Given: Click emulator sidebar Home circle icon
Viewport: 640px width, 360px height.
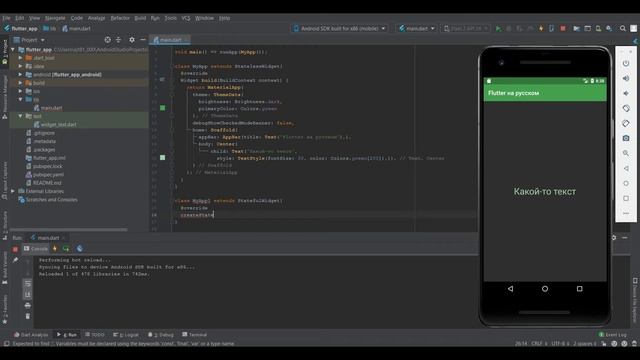Looking at the screenshot, I should 626,183.
